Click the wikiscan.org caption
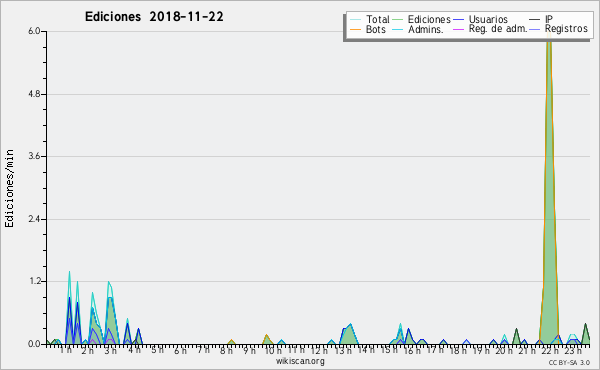600x370 pixels. pos(300,361)
